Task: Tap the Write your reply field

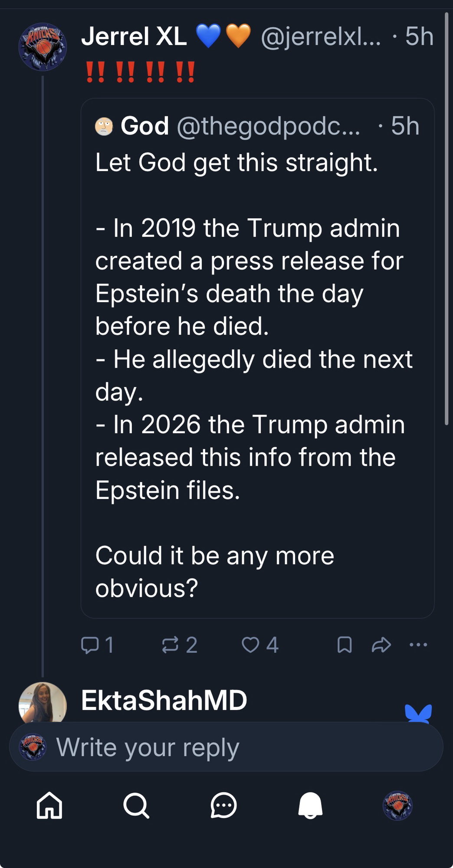Action: (x=226, y=747)
